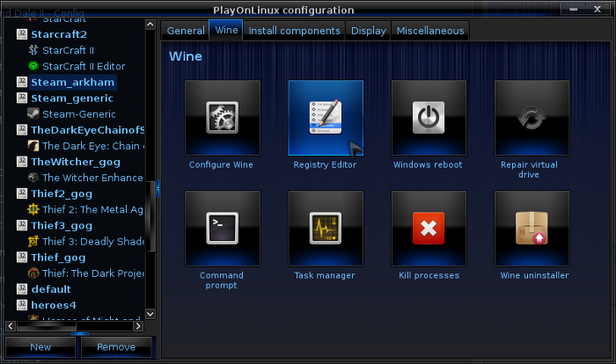Select the Starcraft2 virtual drive
Viewport: 616px width, 364px height.
(59, 34)
